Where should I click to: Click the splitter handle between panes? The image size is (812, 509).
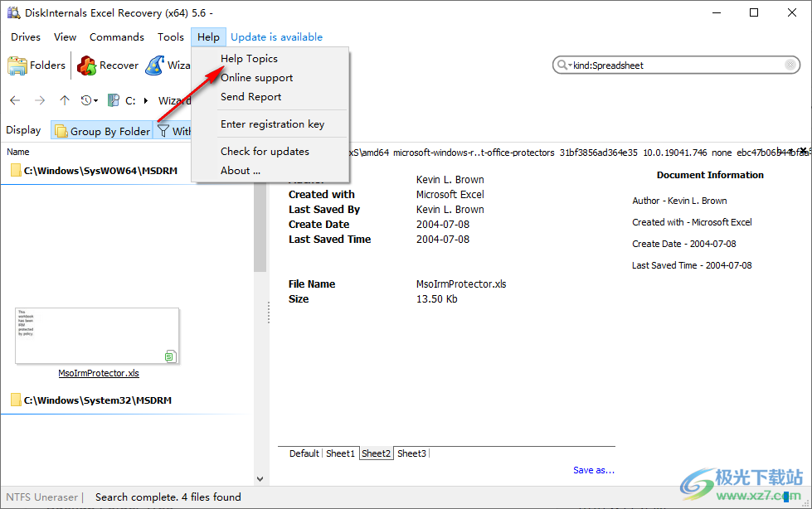tap(268, 313)
